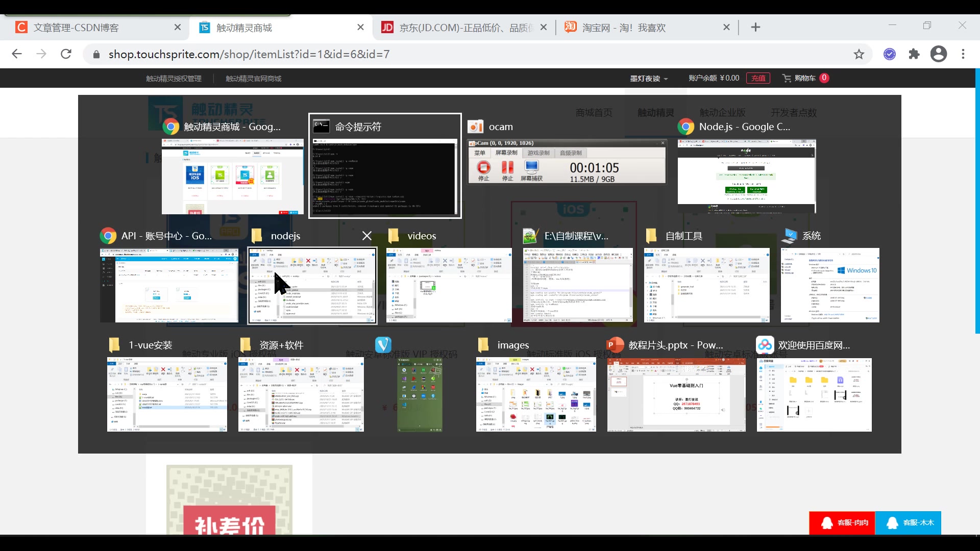Switch to Node.js Chrome window thumbnail

click(x=747, y=176)
